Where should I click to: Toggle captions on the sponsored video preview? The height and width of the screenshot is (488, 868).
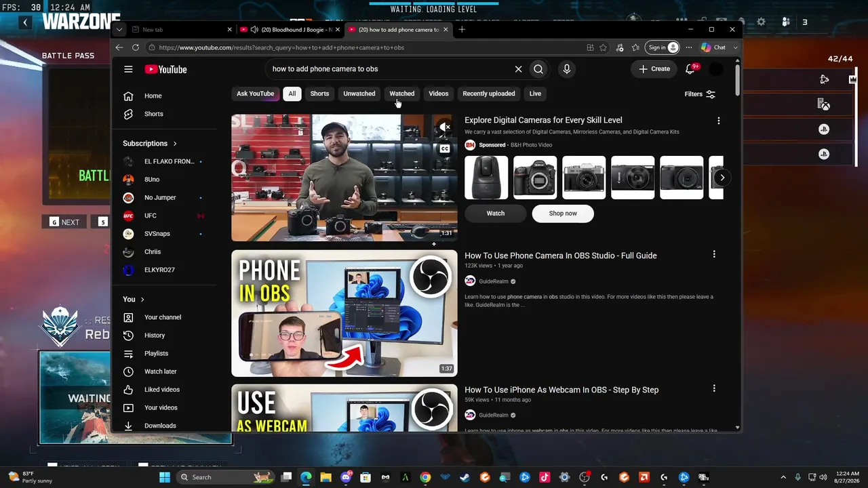click(x=445, y=148)
